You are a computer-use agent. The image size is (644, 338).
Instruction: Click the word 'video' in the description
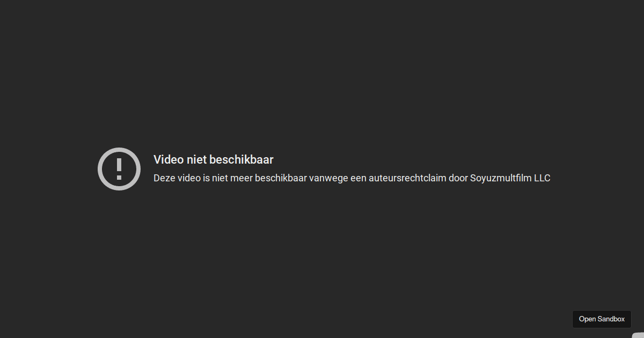(x=188, y=178)
